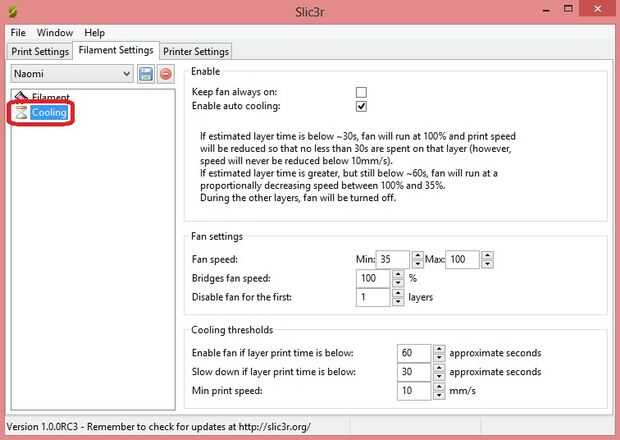Image resolution: width=620 pixels, height=440 pixels.
Task: Click the Min print speed field
Action: tap(414, 391)
